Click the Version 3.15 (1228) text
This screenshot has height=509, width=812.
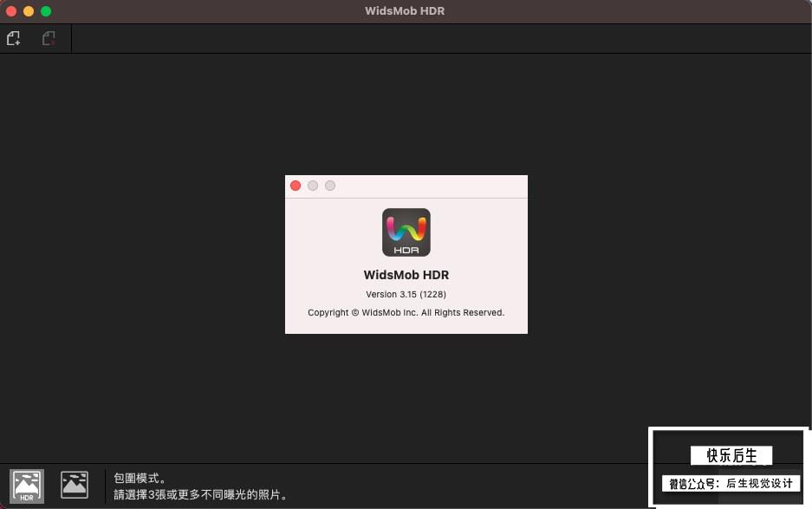406,295
